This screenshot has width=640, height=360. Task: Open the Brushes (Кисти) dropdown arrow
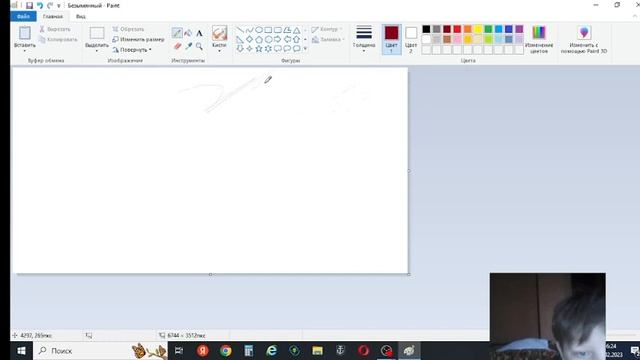tap(219, 51)
